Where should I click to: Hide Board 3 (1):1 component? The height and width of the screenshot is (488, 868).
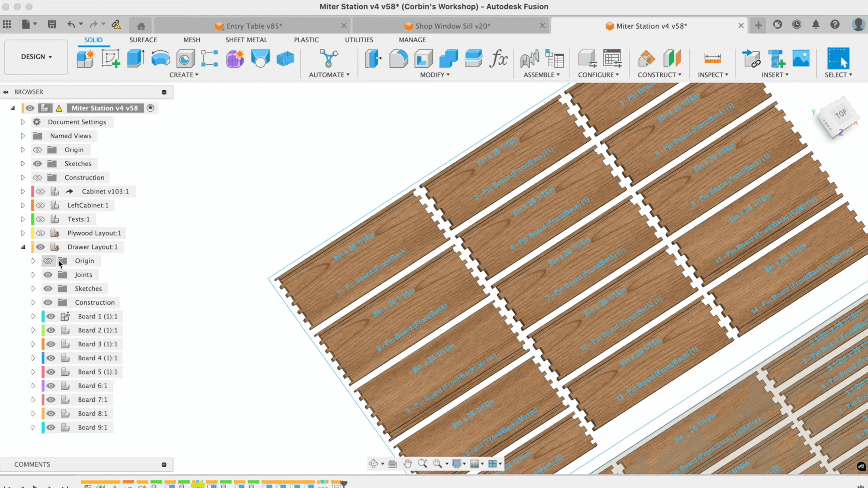coord(51,344)
